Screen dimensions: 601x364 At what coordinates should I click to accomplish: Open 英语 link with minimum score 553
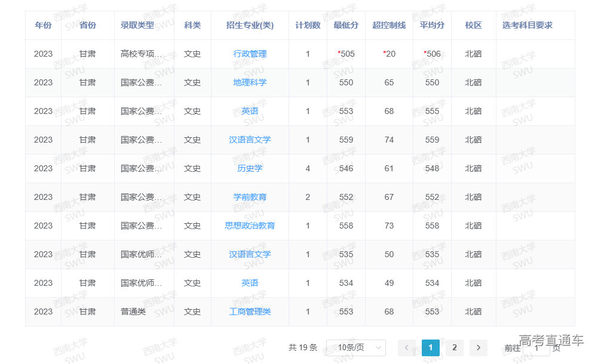tap(250, 111)
